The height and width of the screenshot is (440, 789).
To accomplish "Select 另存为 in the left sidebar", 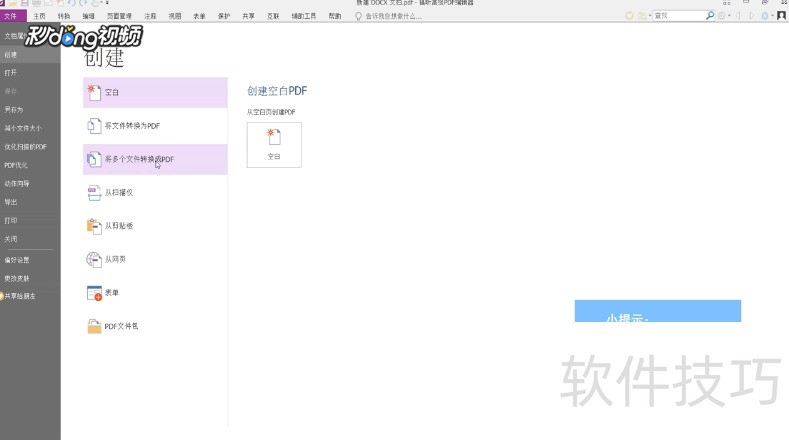I will [12, 109].
